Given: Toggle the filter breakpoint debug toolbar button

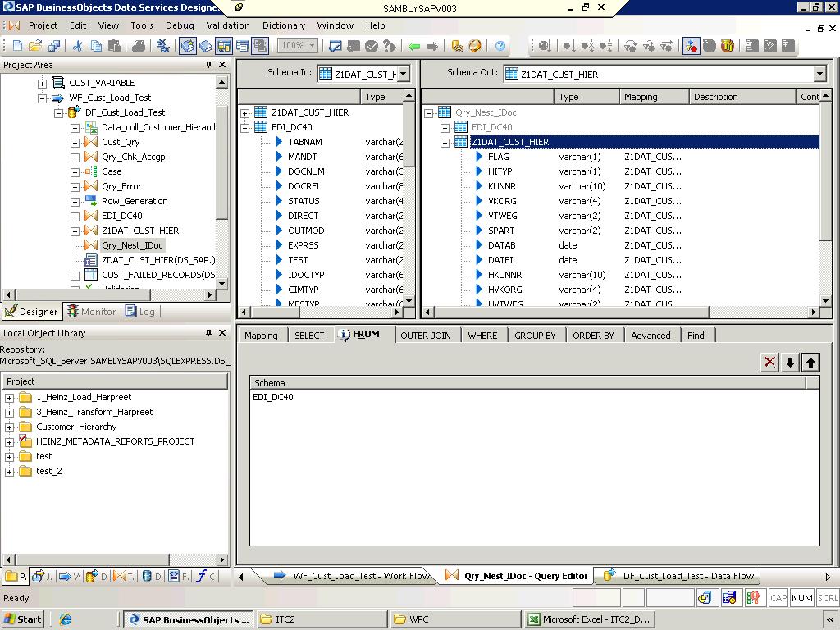Looking at the screenshot, I should coord(691,46).
